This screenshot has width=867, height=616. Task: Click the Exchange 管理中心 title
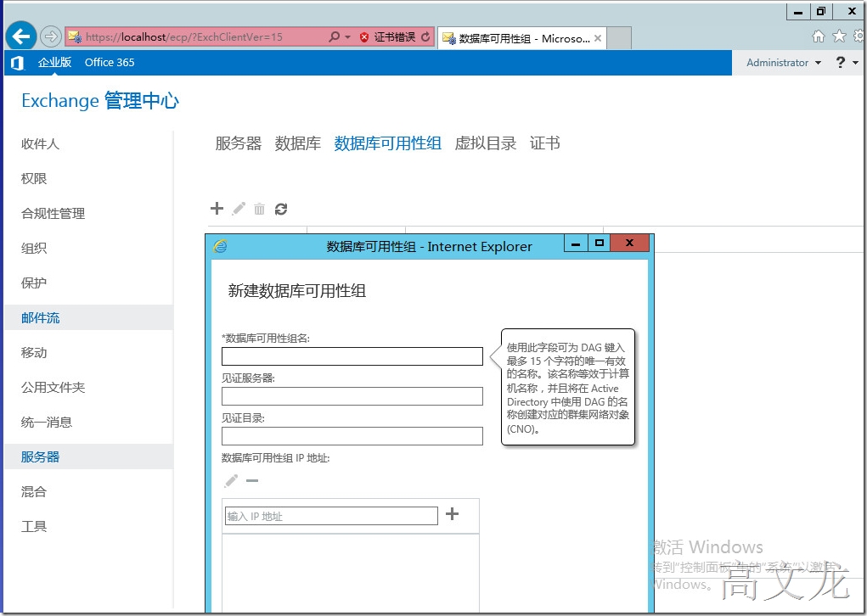pyautogui.click(x=100, y=101)
